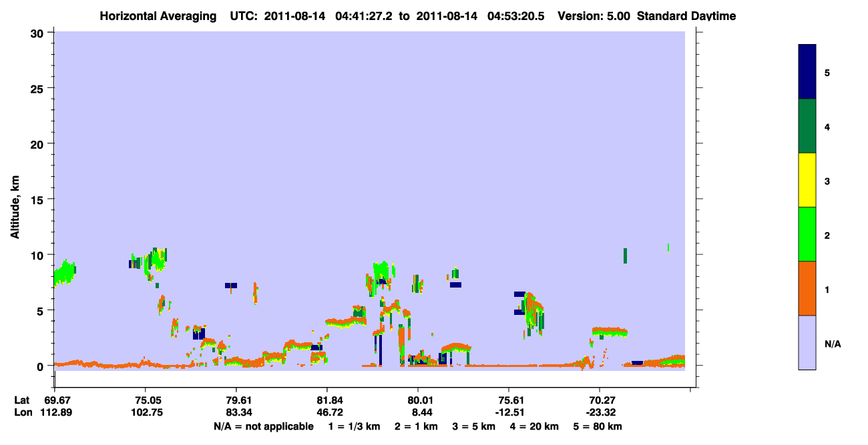Click the '1 = 1/3 km' legend note
The width and height of the screenshot is (868, 445).
pos(355,426)
